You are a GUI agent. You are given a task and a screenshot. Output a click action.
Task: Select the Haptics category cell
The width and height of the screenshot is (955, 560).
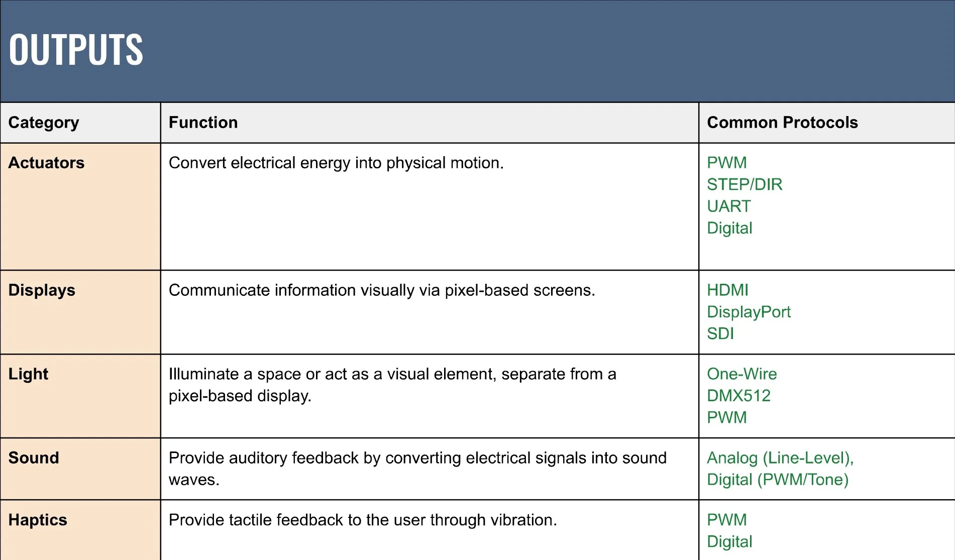(x=38, y=520)
